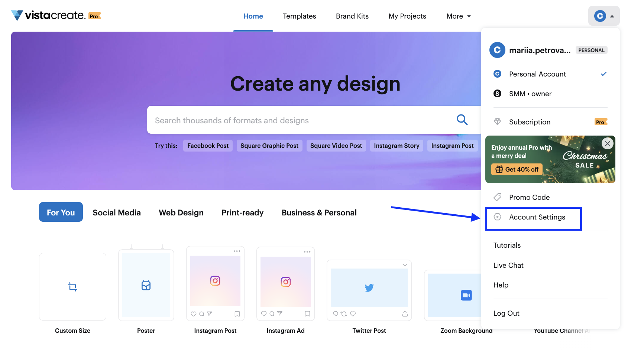Click the Poster label

(146, 331)
